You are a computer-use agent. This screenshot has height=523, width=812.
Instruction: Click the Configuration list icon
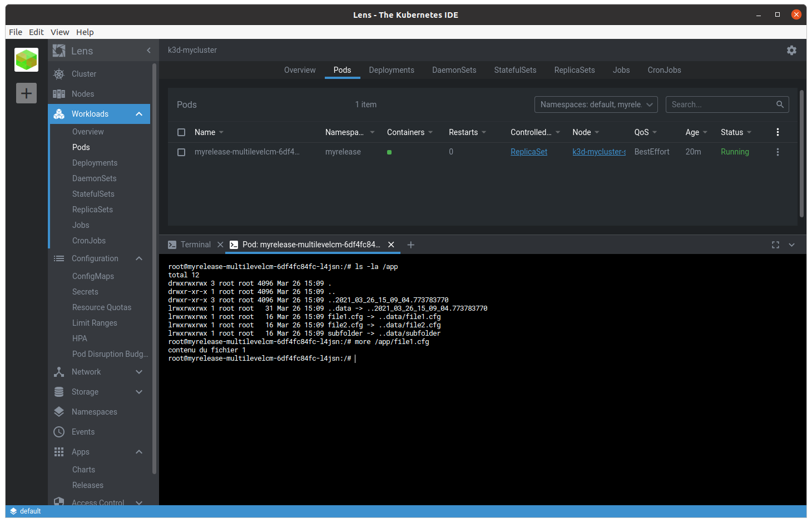[x=59, y=258]
